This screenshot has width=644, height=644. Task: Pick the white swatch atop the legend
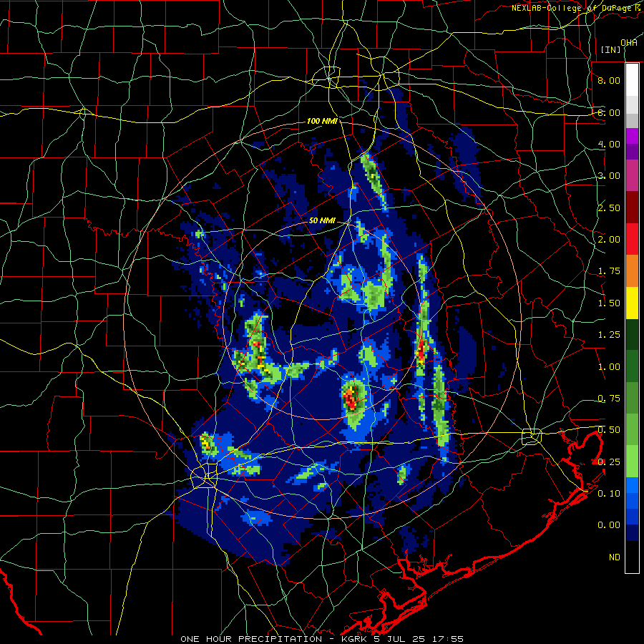click(632, 79)
